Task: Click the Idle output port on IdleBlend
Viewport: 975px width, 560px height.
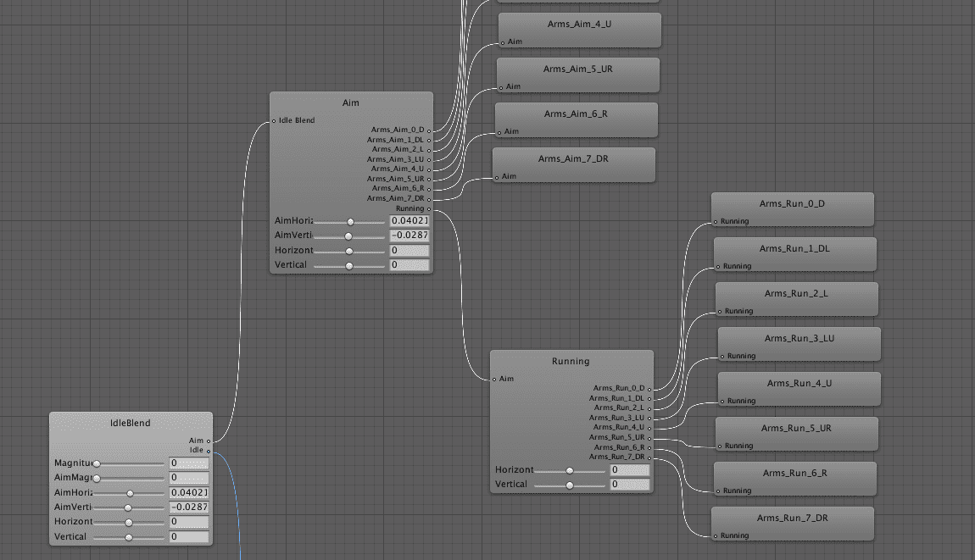Action: pos(208,450)
